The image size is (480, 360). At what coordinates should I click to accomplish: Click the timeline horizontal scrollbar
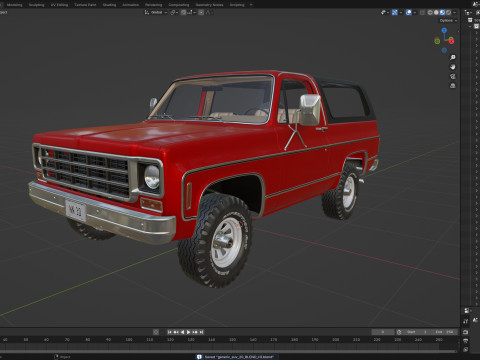(x=228, y=351)
